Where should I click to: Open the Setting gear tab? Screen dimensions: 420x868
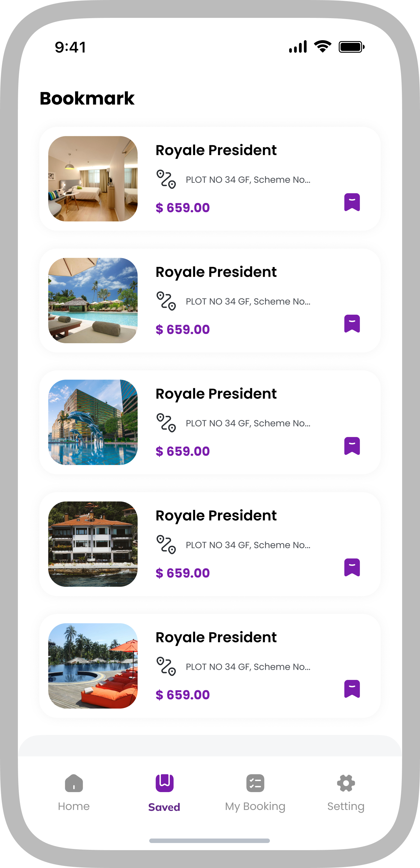pyautogui.click(x=346, y=791)
